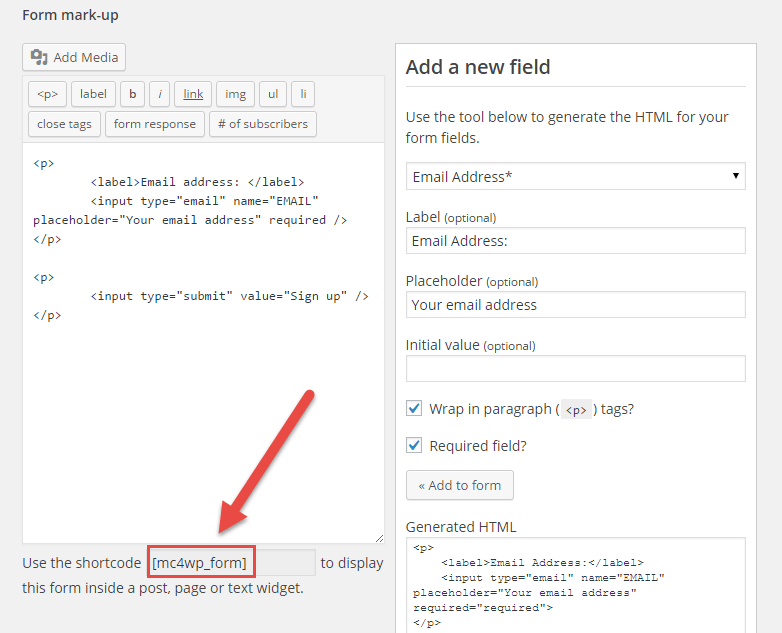This screenshot has width=782, height=633.
Task: Click the 'Form mark-up' heading text
Action: pyautogui.click(x=70, y=15)
